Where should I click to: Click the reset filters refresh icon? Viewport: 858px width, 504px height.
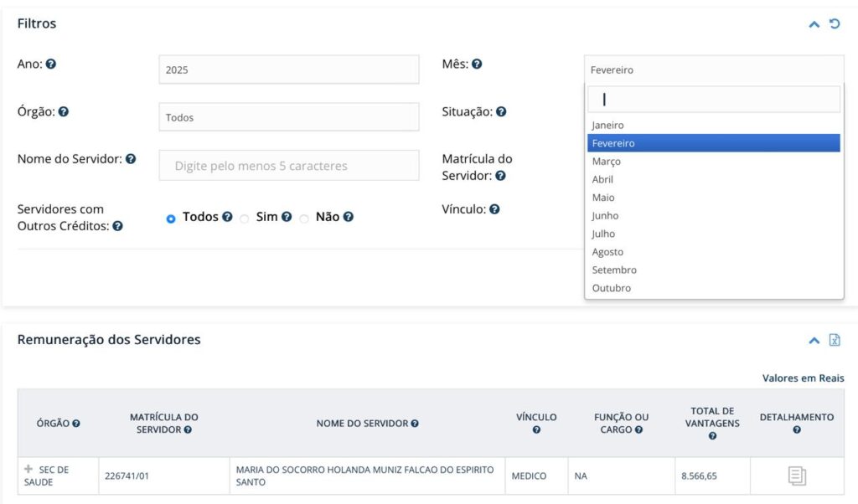835,24
